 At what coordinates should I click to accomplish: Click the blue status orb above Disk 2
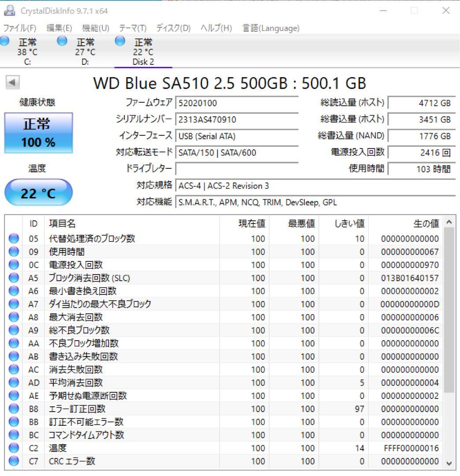pyautogui.click(x=120, y=41)
